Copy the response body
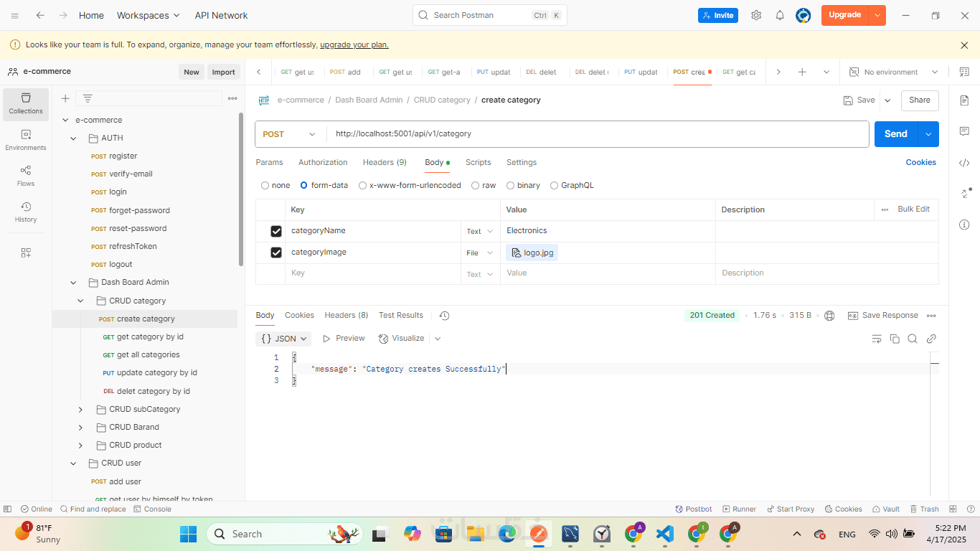This screenshot has width=980, height=551. click(895, 339)
